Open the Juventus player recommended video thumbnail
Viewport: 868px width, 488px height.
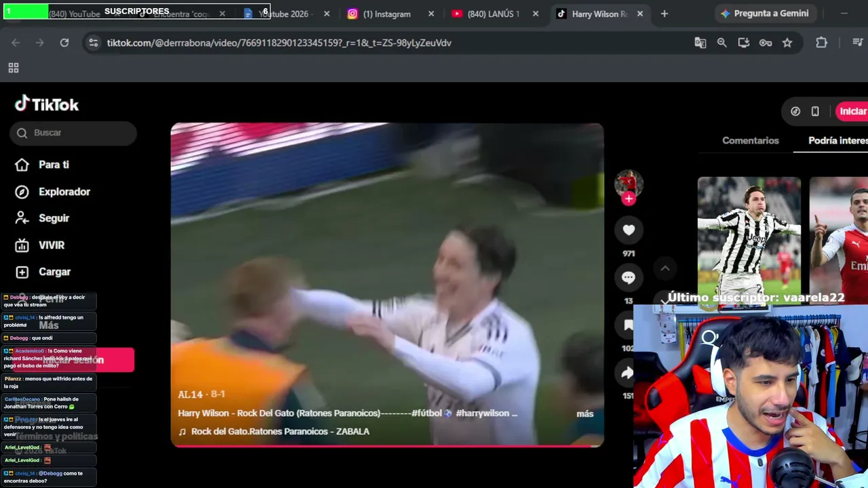(749, 241)
